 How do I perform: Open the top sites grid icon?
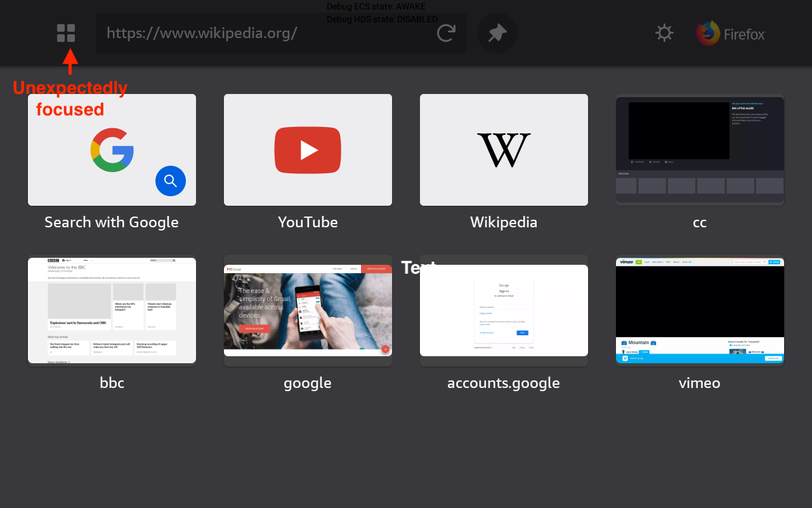coord(65,33)
